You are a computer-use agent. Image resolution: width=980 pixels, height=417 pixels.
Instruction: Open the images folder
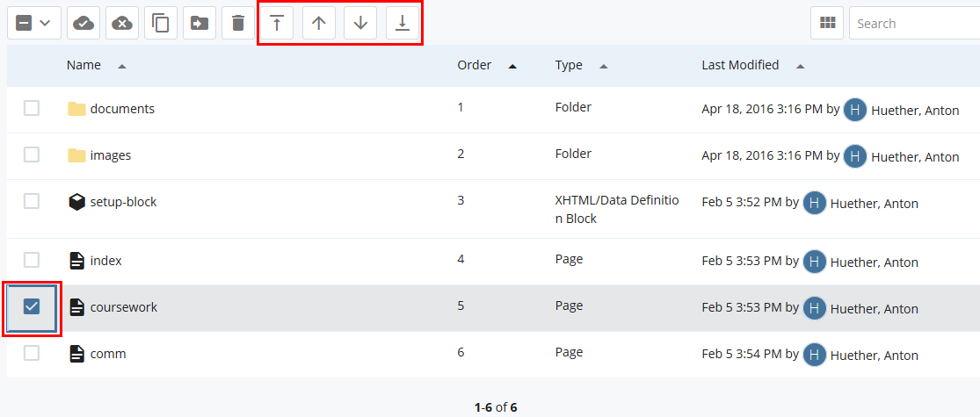[110, 155]
